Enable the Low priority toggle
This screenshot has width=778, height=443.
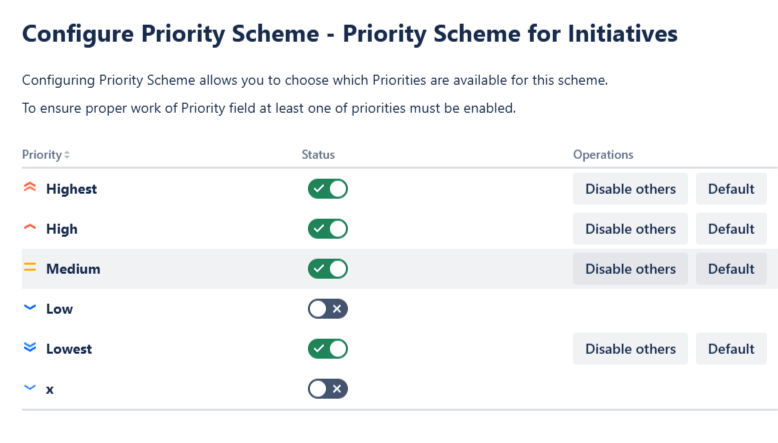(327, 309)
